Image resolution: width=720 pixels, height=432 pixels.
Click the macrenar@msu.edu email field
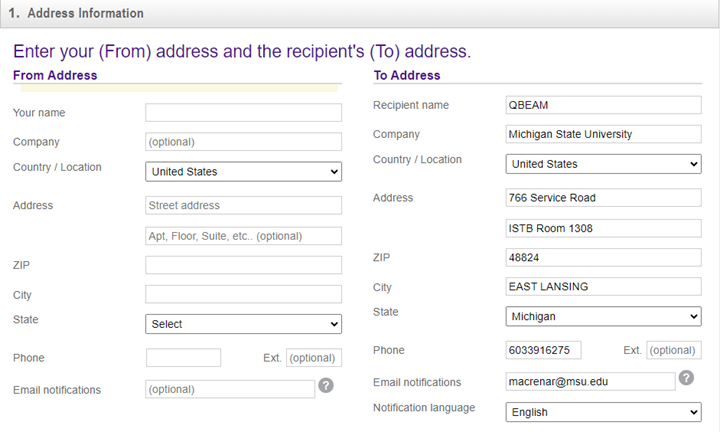tap(591, 382)
